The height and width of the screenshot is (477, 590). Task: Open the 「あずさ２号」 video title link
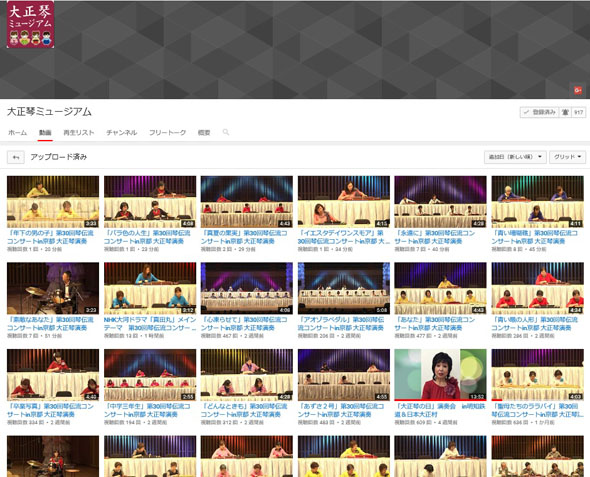[341, 410]
